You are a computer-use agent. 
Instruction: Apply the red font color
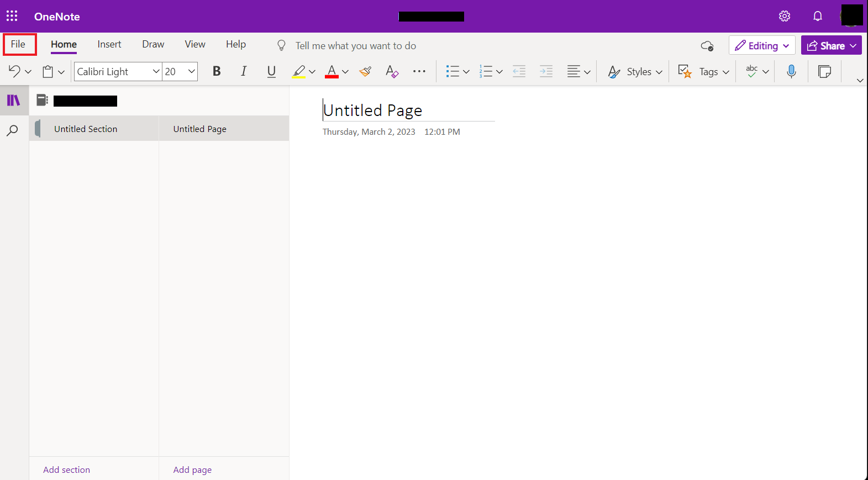coord(332,71)
